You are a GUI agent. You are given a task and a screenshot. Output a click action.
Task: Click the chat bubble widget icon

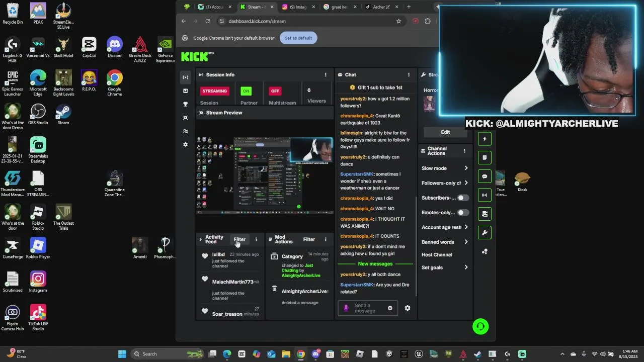coord(485,176)
